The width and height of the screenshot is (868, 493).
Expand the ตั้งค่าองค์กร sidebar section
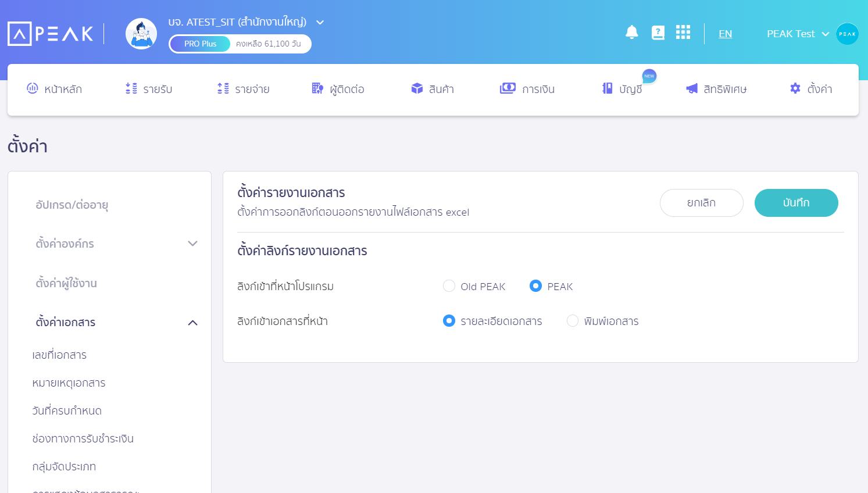click(x=192, y=244)
